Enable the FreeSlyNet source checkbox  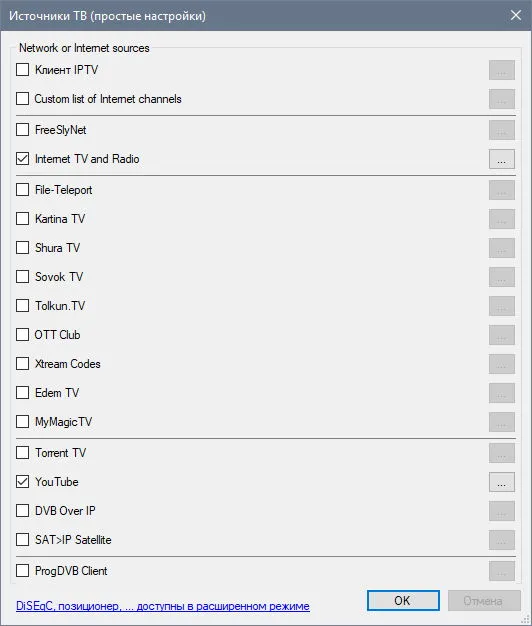[22, 130]
